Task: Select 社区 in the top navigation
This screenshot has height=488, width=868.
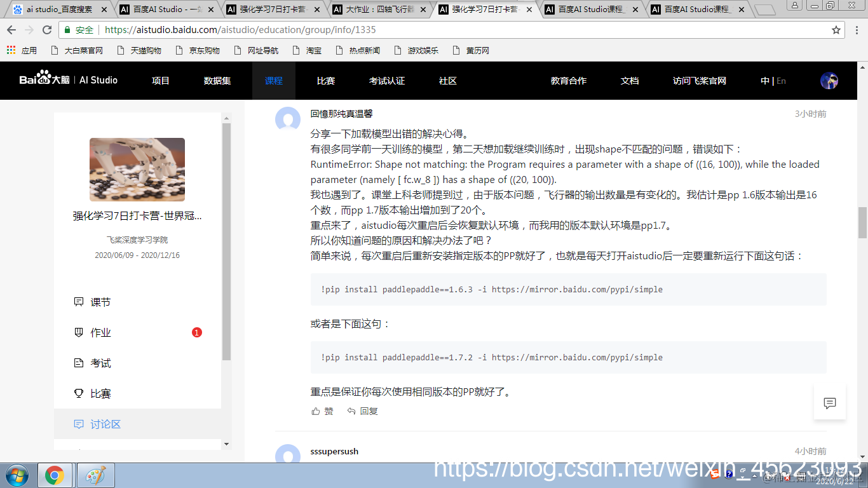Action: 447,81
